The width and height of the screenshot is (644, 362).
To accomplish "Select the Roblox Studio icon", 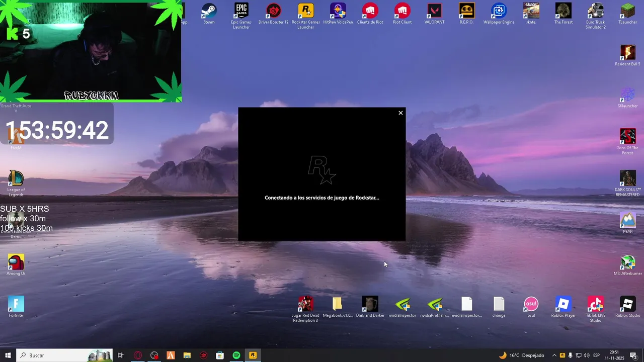I will point(627,307).
